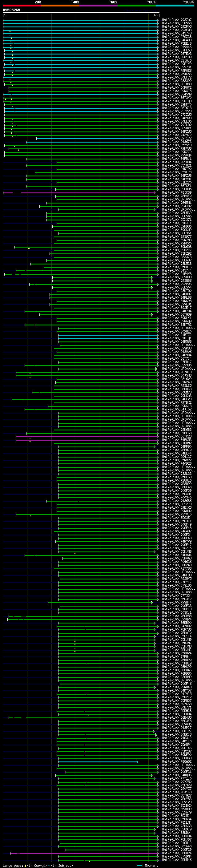Click label UniRef100_Q9Y750
Viewport: 197px width, 868px height.
[x=177, y=782]
